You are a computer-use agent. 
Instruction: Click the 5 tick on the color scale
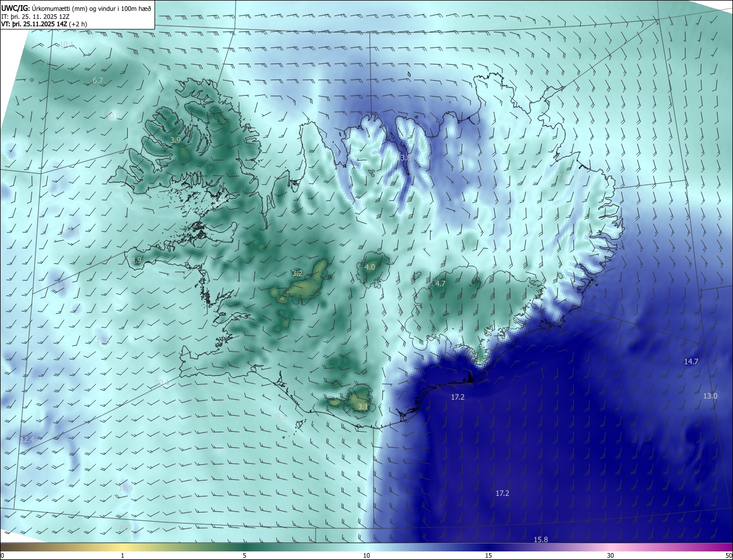pyautogui.click(x=245, y=555)
